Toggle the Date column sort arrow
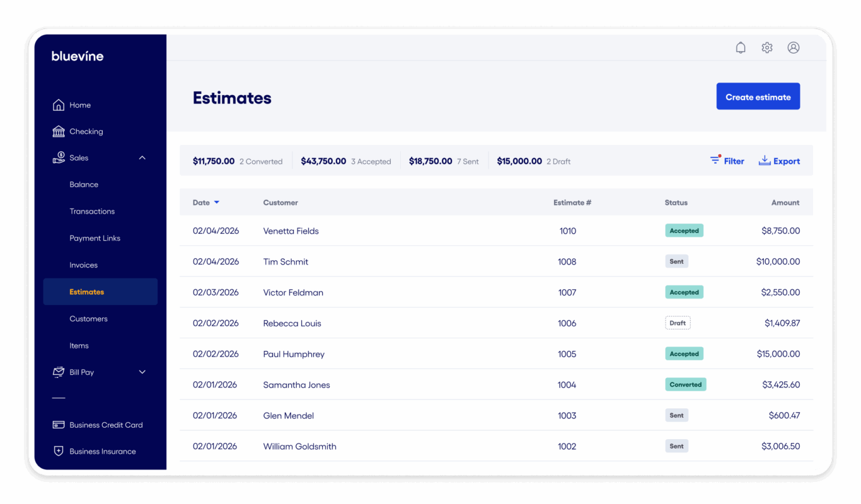 (217, 202)
